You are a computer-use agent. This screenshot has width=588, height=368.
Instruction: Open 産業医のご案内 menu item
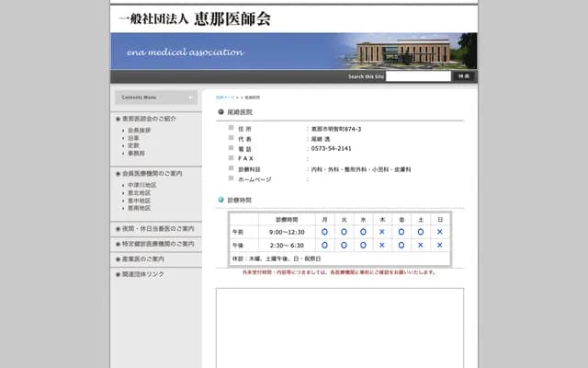143,259
